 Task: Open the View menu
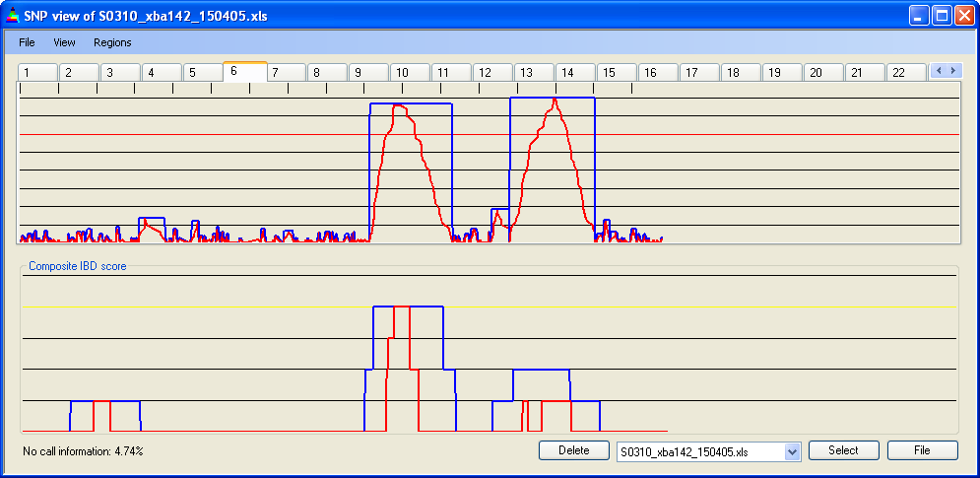pos(64,42)
